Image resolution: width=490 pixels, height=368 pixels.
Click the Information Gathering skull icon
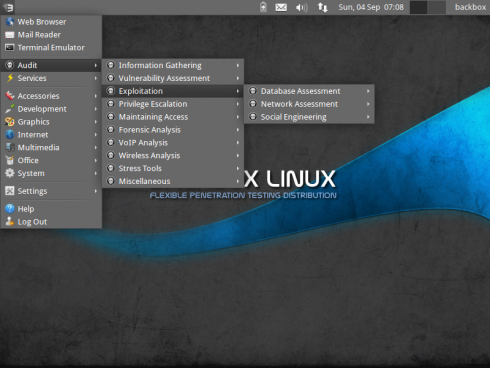[111, 65]
